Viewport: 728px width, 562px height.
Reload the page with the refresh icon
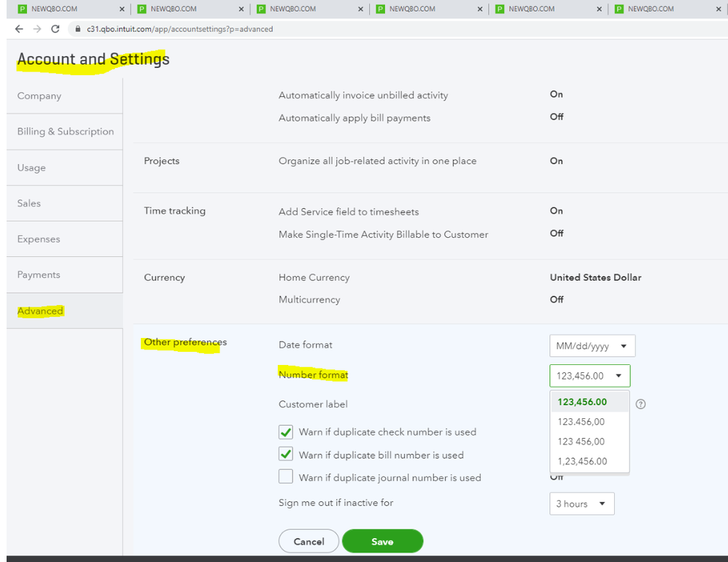coord(56,28)
